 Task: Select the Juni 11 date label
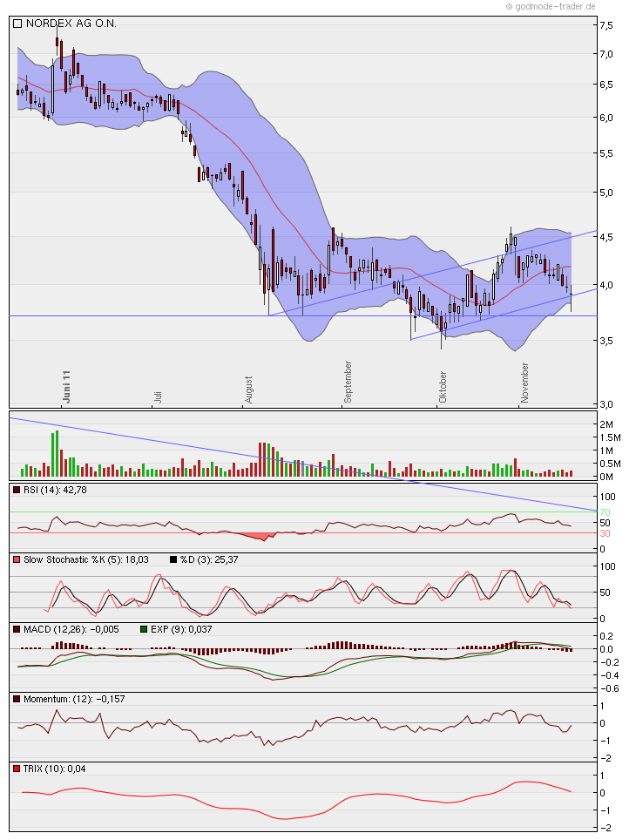coord(66,386)
